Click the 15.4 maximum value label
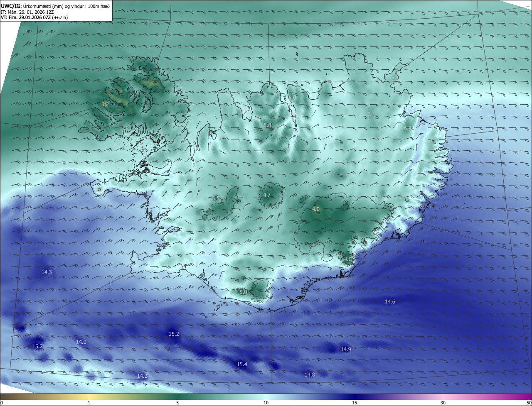Screen dimensions: 532x406 pos(242,364)
